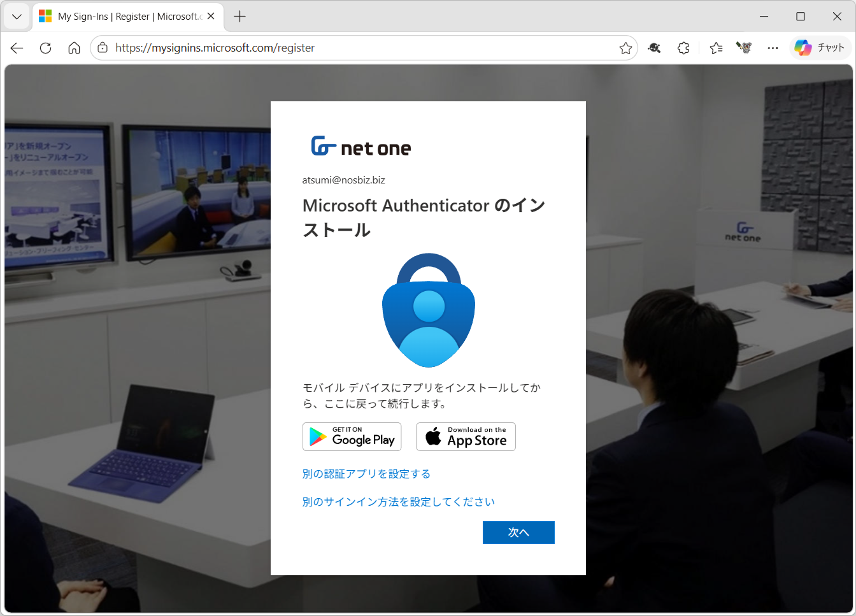Click the Microsoft Authenticator lock icon
Screen dimensions: 856x616
(429, 310)
